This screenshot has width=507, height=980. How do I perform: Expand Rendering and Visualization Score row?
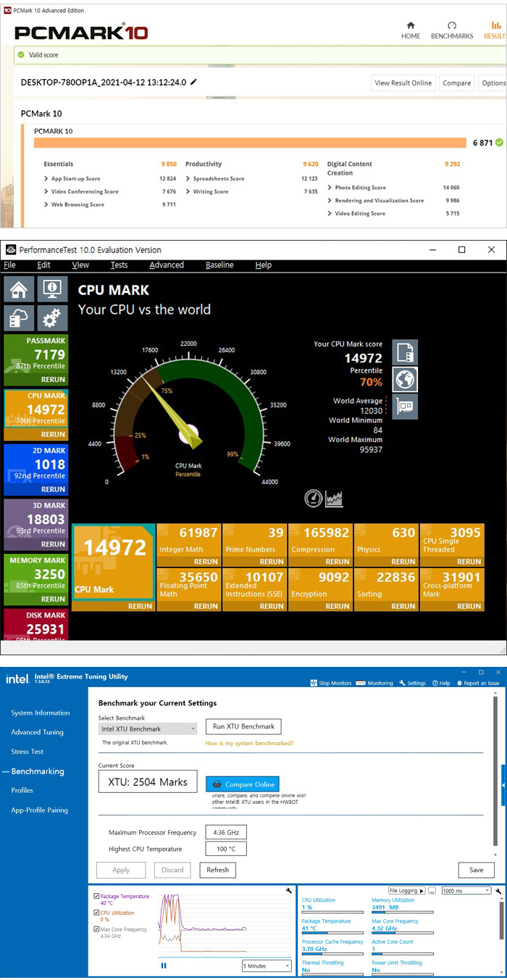pos(330,200)
